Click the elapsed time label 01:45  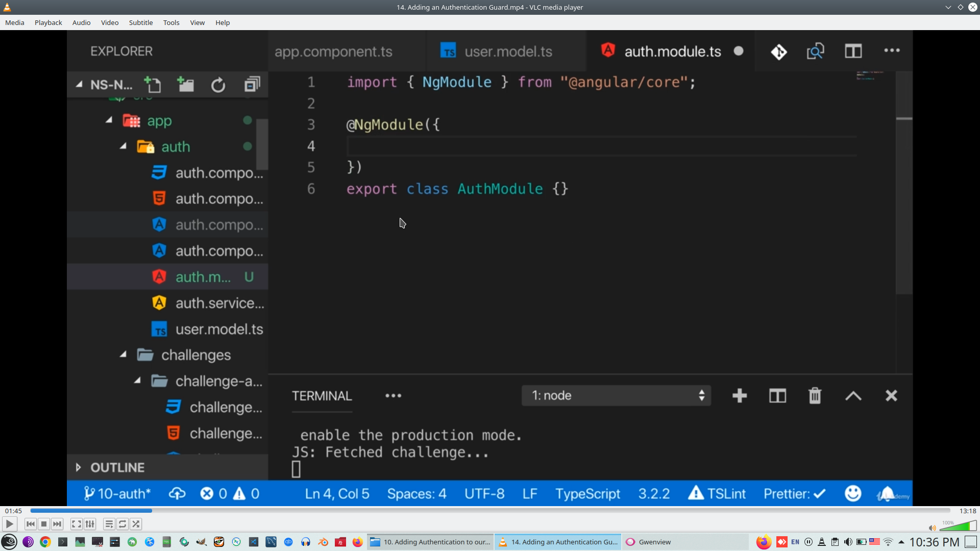(13, 511)
